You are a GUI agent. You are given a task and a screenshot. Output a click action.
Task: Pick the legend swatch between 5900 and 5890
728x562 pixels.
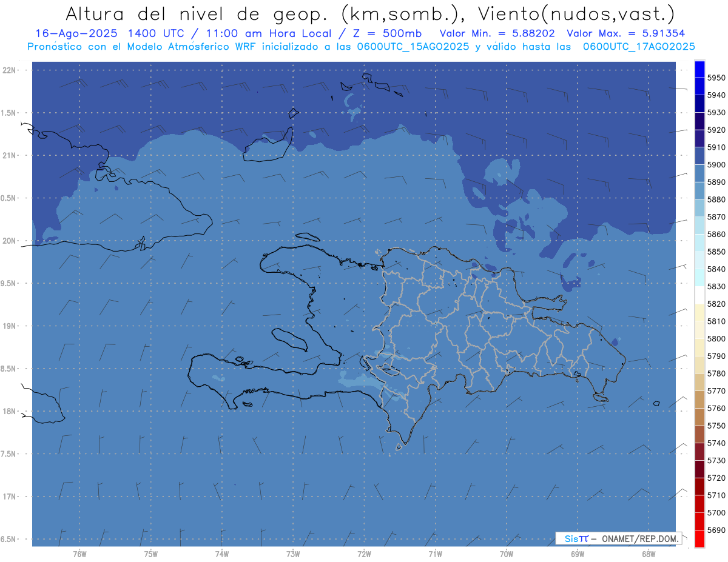(699, 173)
